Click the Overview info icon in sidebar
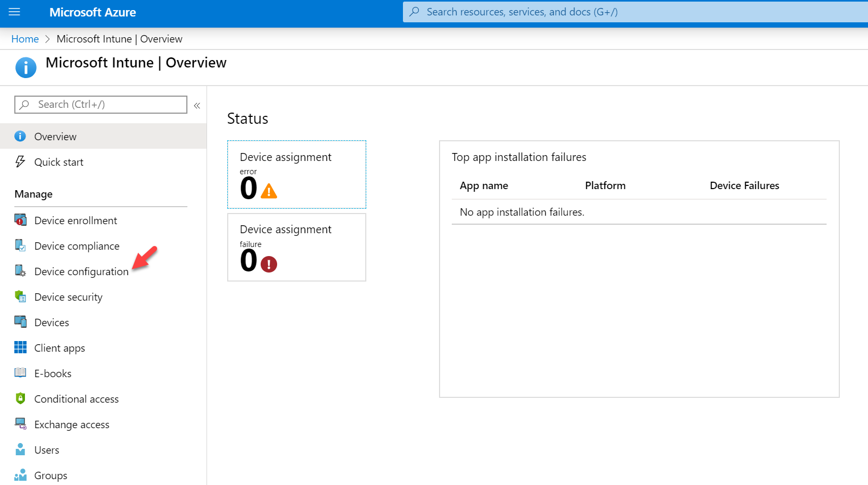The height and width of the screenshot is (485, 868). click(x=20, y=136)
